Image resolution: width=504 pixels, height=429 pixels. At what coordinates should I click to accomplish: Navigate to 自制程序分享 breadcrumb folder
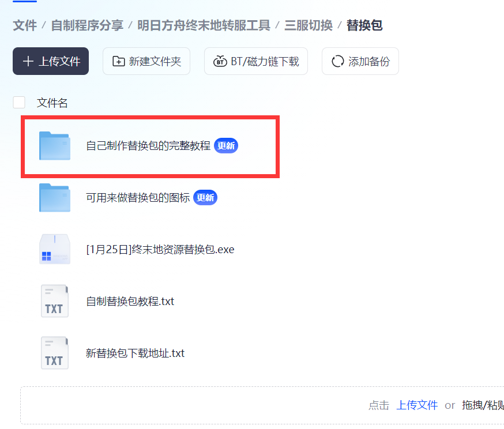pos(87,25)
